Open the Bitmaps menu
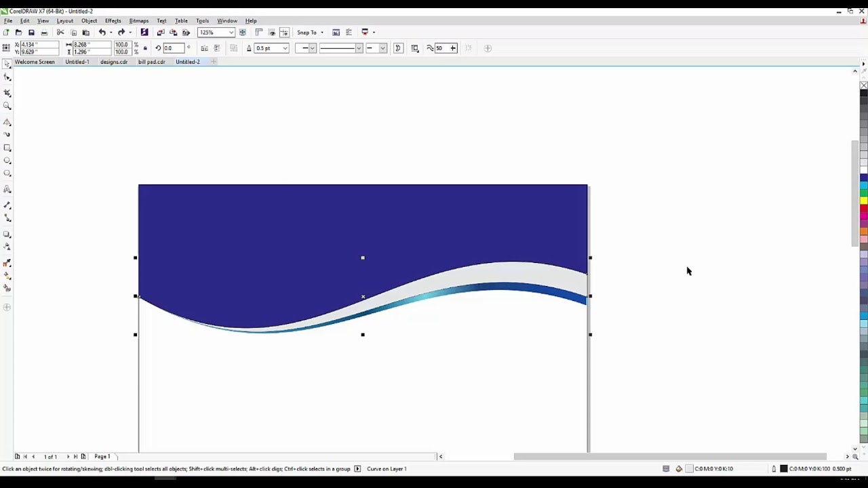 coord(138,21)
